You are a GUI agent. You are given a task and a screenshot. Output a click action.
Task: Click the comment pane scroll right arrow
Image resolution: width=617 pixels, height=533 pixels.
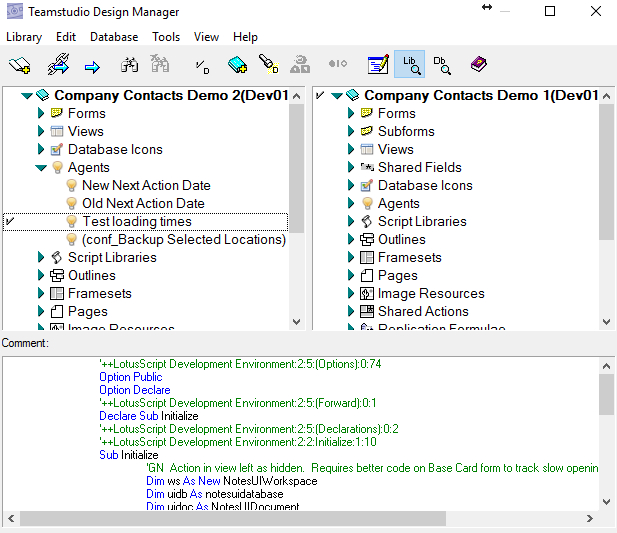[x=589, y=518]
